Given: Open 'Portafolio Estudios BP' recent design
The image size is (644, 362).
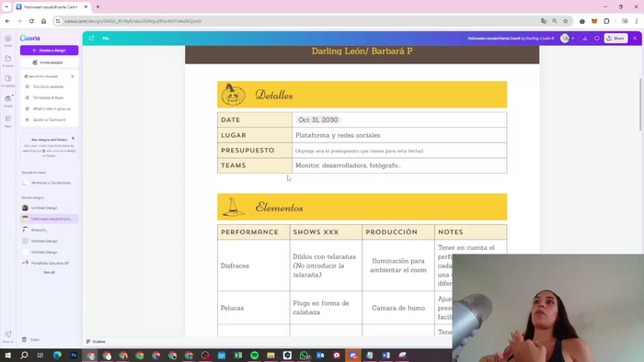Looking at the screenshot, I should (x=49, y=263).
